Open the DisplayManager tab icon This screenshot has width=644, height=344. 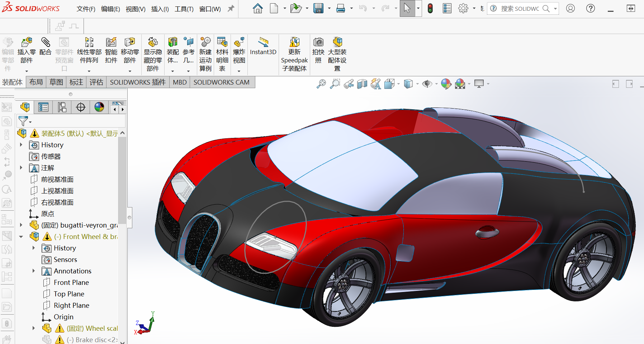pos(99,107)
